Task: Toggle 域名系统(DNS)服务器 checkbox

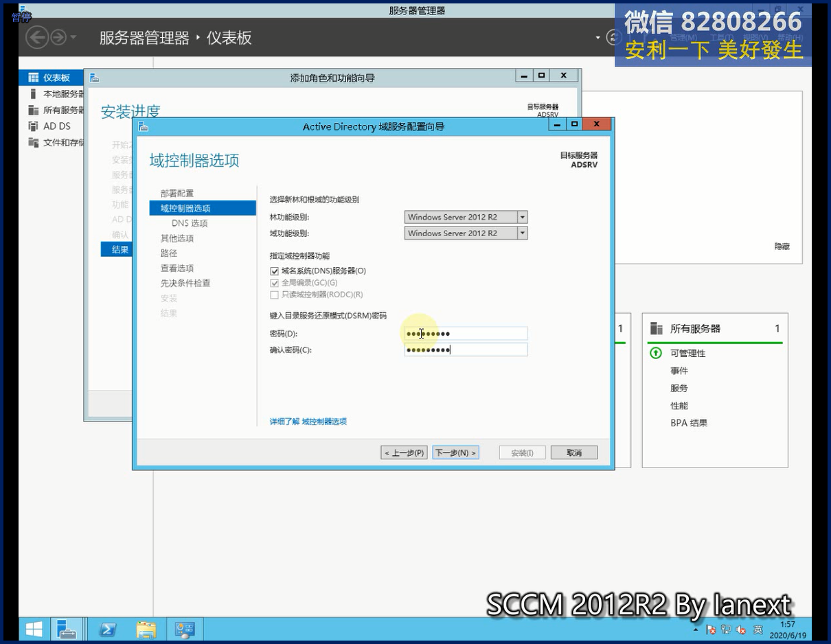Action: tap(275, 271)
